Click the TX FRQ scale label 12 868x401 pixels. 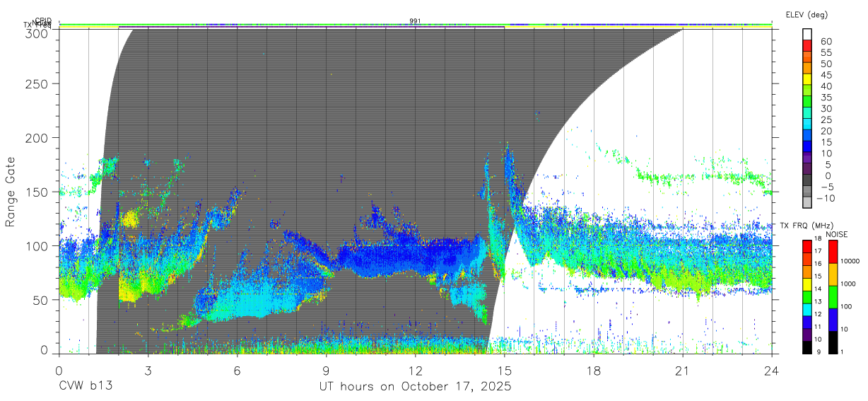pyautogui.click(x=818, y=314)
